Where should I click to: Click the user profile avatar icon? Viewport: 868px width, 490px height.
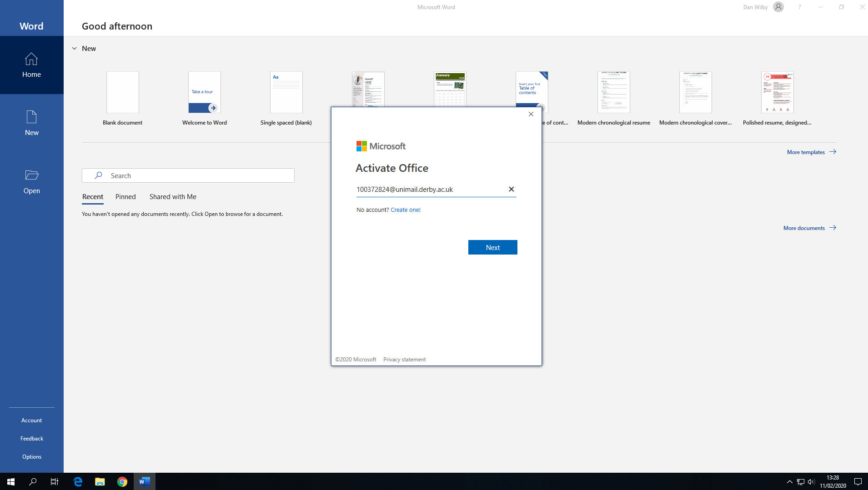coord(778,7)
